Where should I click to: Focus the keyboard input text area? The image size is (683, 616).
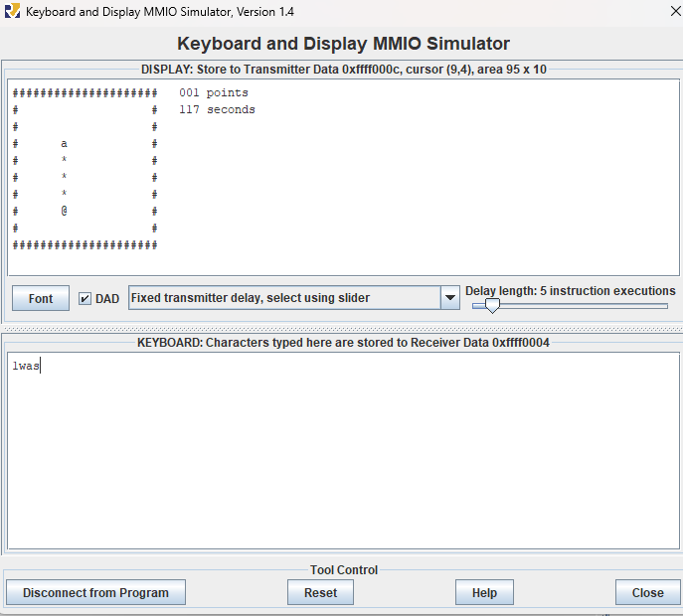pyautogui.click(x=341, y=457)
